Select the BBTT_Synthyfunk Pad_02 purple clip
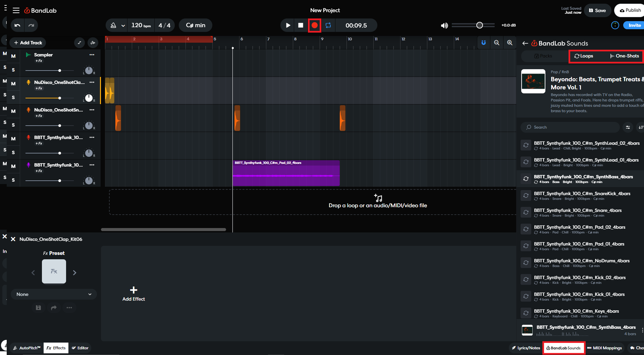Viewport: 644px width, 355px height. (286, 173)
